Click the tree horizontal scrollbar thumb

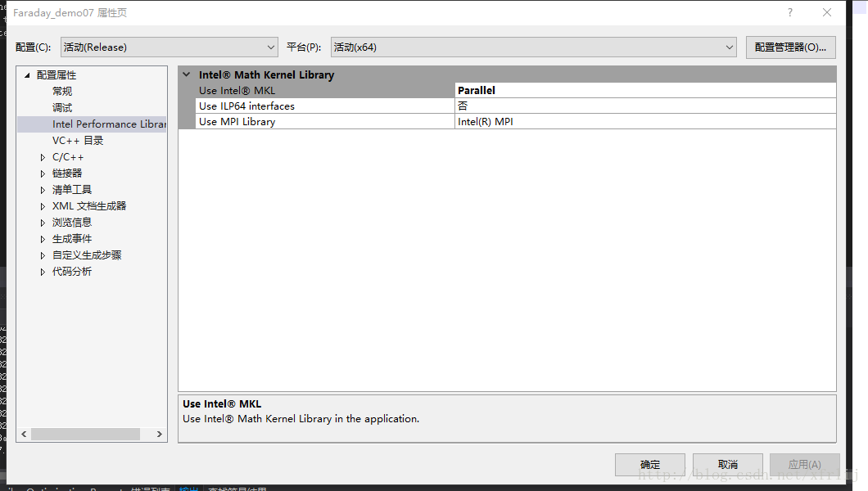85,434
